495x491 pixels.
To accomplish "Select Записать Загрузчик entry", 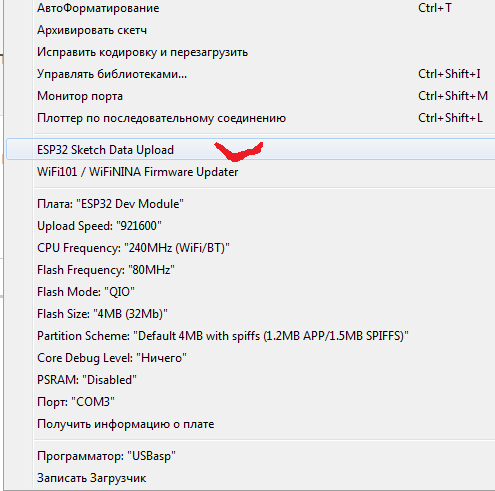I will 251,478.
